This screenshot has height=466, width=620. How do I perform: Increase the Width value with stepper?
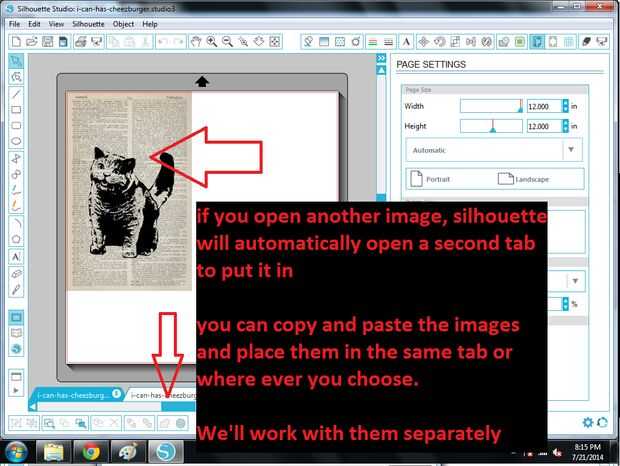click(565, 106)
